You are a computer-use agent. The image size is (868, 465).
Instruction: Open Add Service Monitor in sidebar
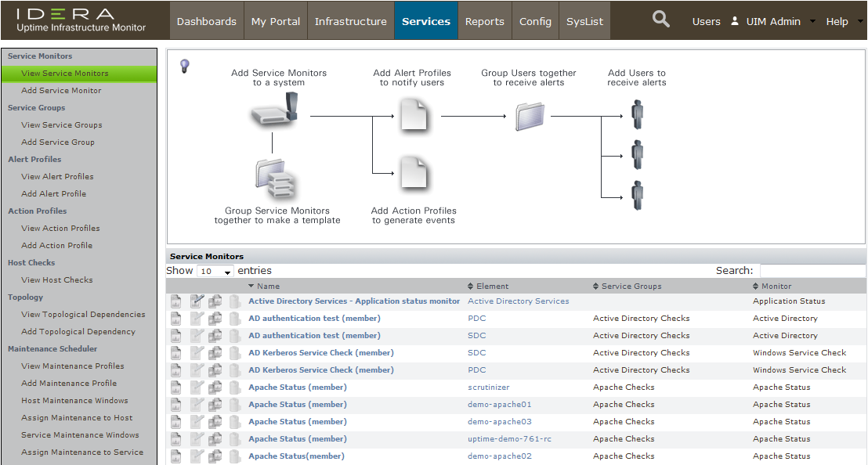click(x=61, y=91)
